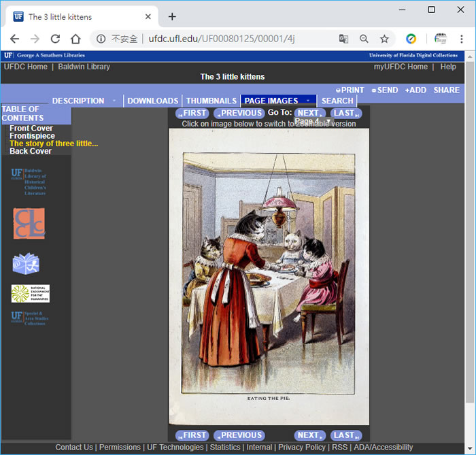Click George A Smathers Libraries header link
The height and width of the screenshot is (455, 476).
51,55
